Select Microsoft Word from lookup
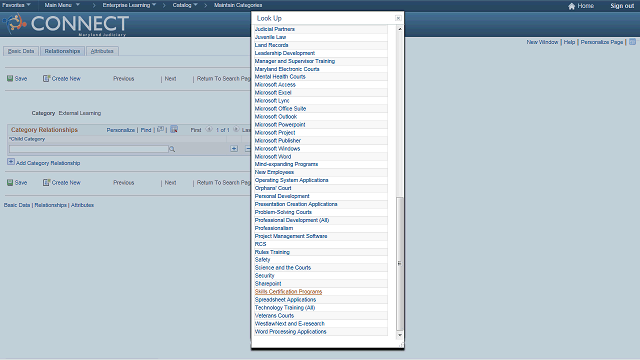This screenshot has height=360, width=640. coord(273,157)
